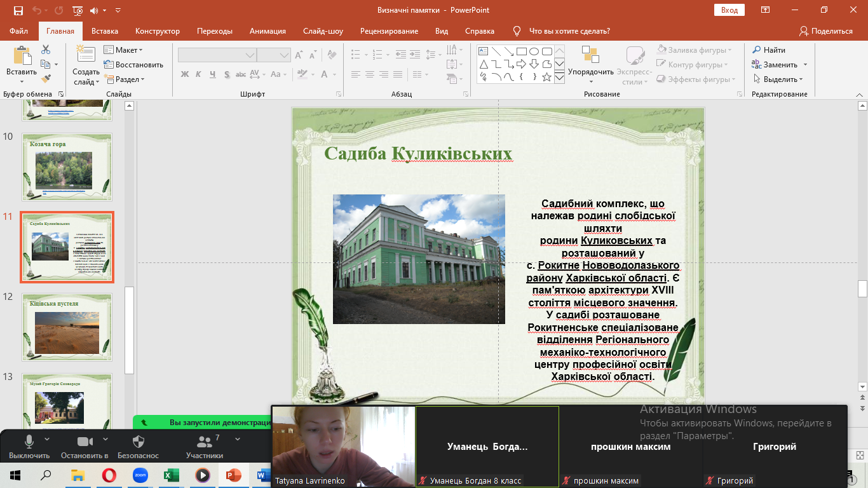
Task: Open the Paste (Вставить) options arrow
Action: (22, 81)
